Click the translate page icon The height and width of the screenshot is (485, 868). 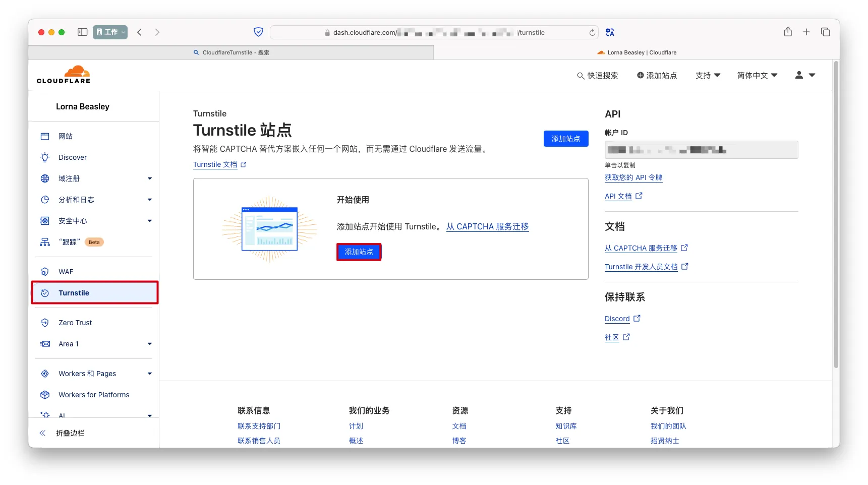click(x=610, y=32)
